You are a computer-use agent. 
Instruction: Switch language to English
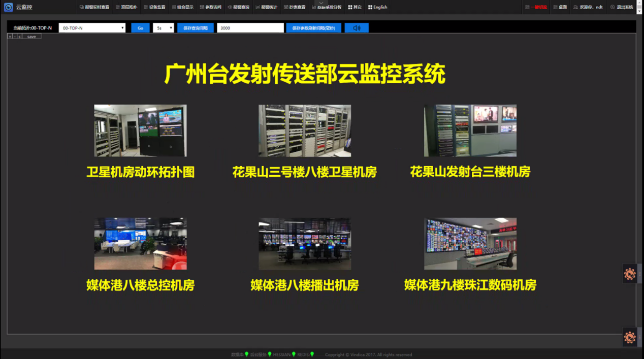coord(377,7)
